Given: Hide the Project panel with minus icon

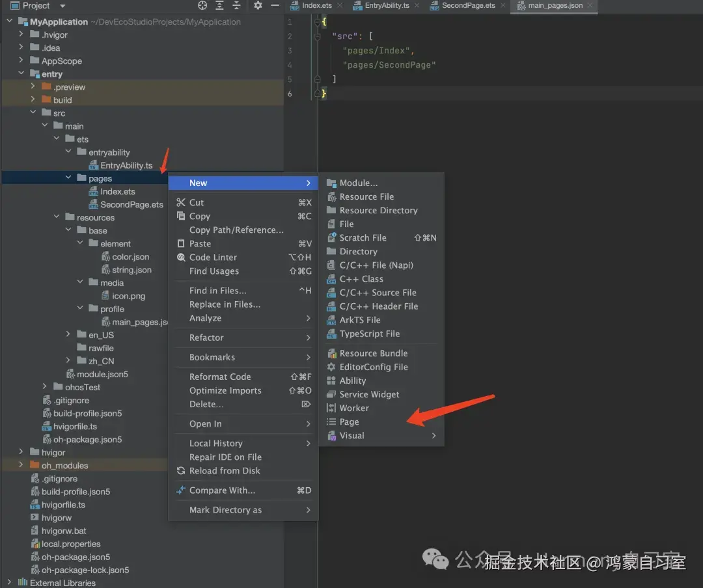Looking at the screenshot, I should (275, 5).
